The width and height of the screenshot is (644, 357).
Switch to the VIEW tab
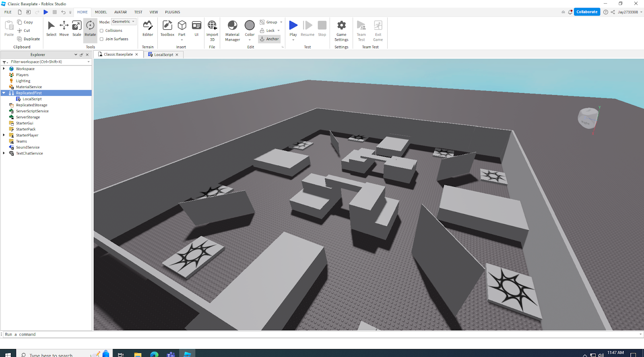154,12
